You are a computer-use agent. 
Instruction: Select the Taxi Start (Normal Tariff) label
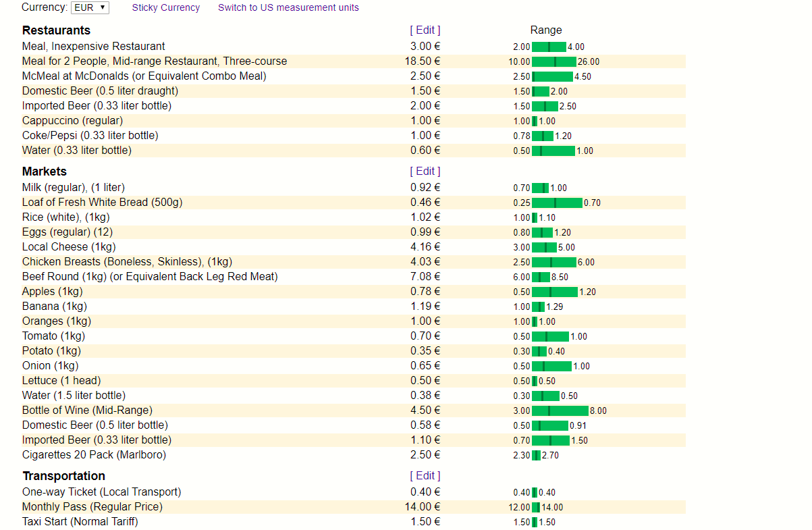80,521
